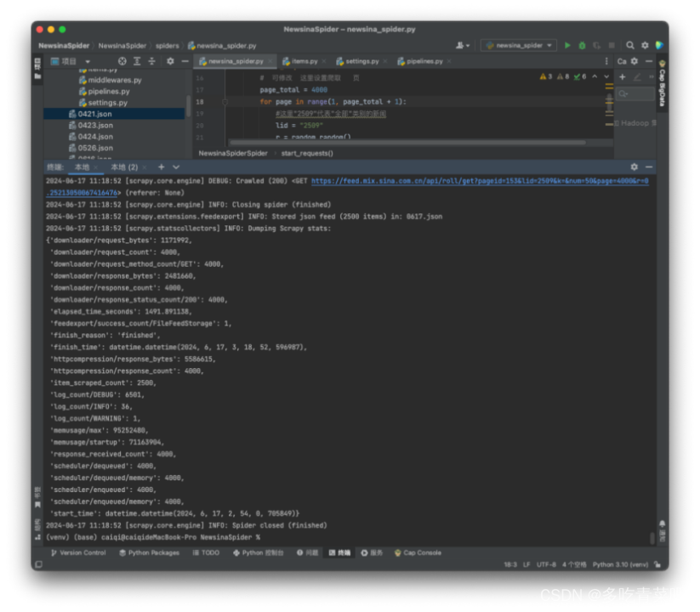Go to previous highlighted error arrow
The width and height of the screenshot is (700, 612).
click(x=595, y=76)
